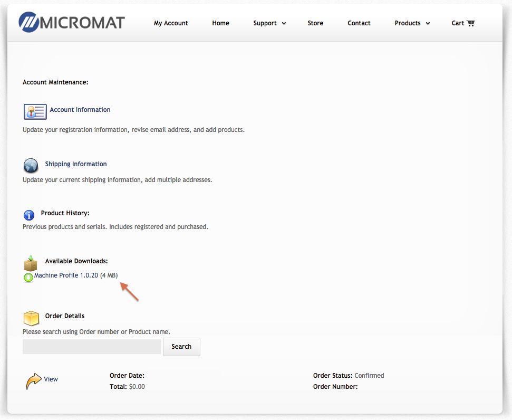Download Machine Profile 1.0.20

pos(66,275)
